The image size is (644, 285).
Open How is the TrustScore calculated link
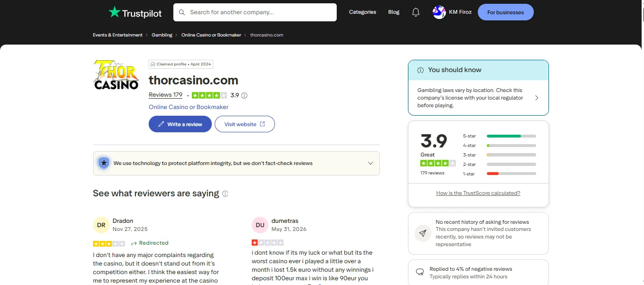pyautogui.click(x=478, y=193)
